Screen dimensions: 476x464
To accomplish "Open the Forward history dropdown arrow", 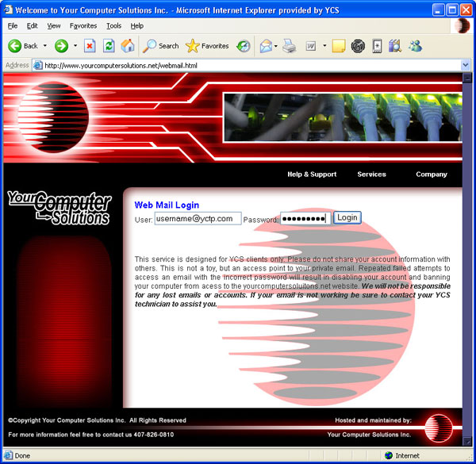I will [x=75, y=46].
